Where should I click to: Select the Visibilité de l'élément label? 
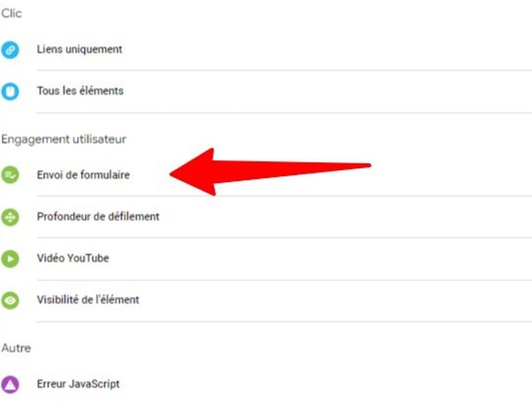(88, 300)
